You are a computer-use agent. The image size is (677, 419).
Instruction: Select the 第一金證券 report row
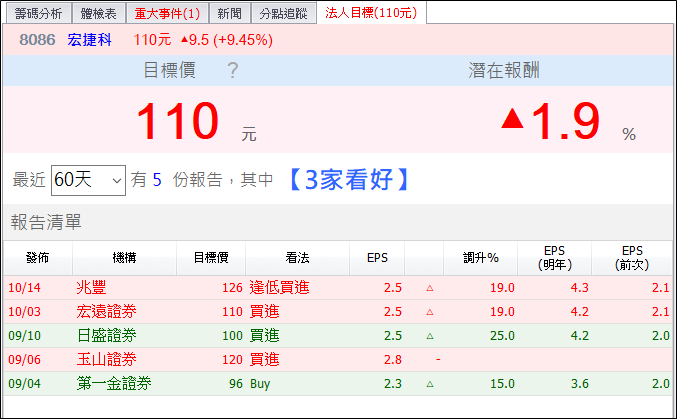338,384
